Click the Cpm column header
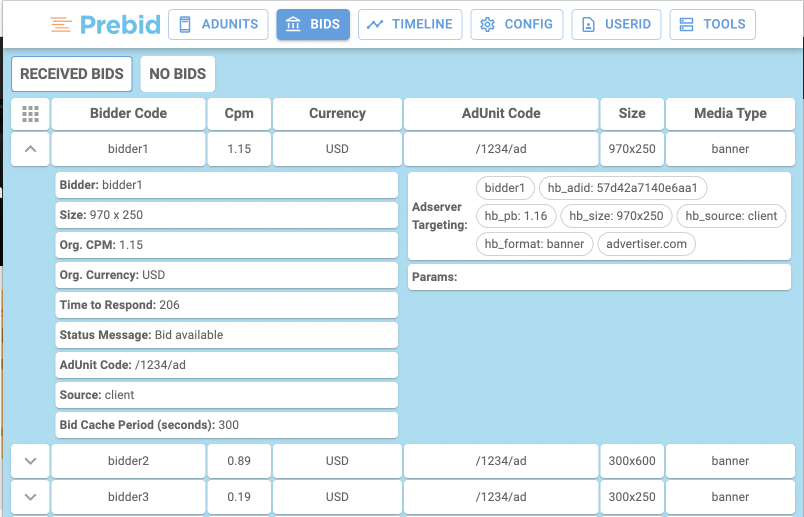Viewport: 804px width, 517px height. [239, 114]
